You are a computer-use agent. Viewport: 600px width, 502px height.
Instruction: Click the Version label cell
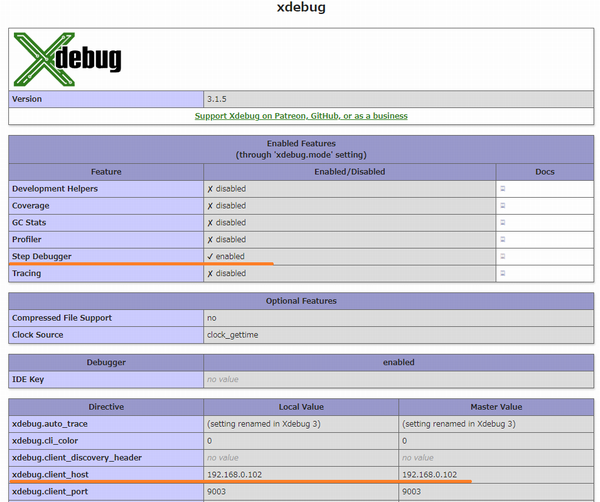106,99
